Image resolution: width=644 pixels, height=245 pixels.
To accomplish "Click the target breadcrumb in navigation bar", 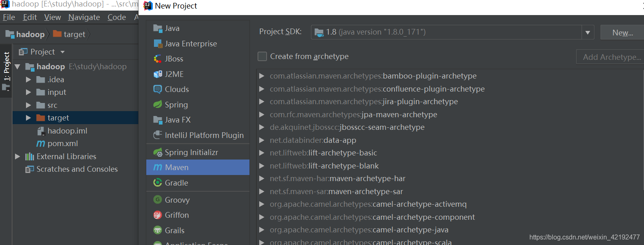I will click(70, 34).
